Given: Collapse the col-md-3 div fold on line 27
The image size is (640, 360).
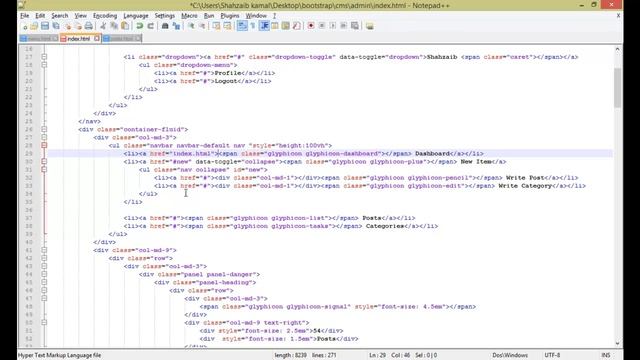Looking at the screenshot, I should pos(44,138).
